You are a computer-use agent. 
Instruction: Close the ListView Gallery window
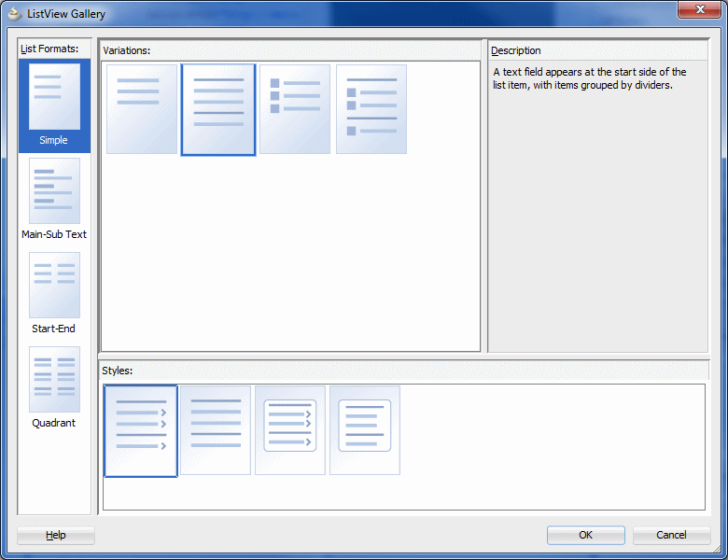coord(700,9)
